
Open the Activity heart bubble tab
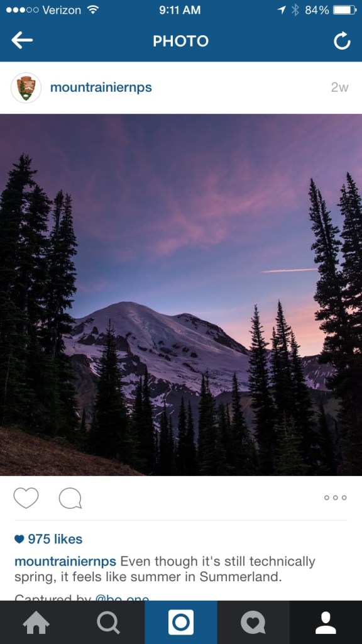[253, 623]
